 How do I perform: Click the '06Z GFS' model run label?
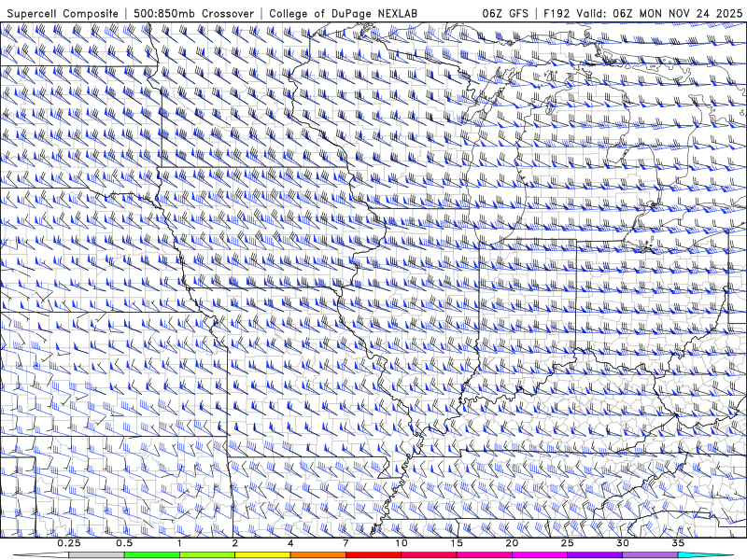tap(505, 13)
